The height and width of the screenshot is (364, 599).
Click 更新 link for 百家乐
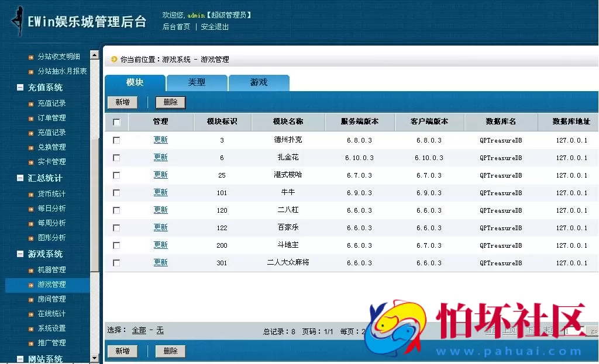160,227
